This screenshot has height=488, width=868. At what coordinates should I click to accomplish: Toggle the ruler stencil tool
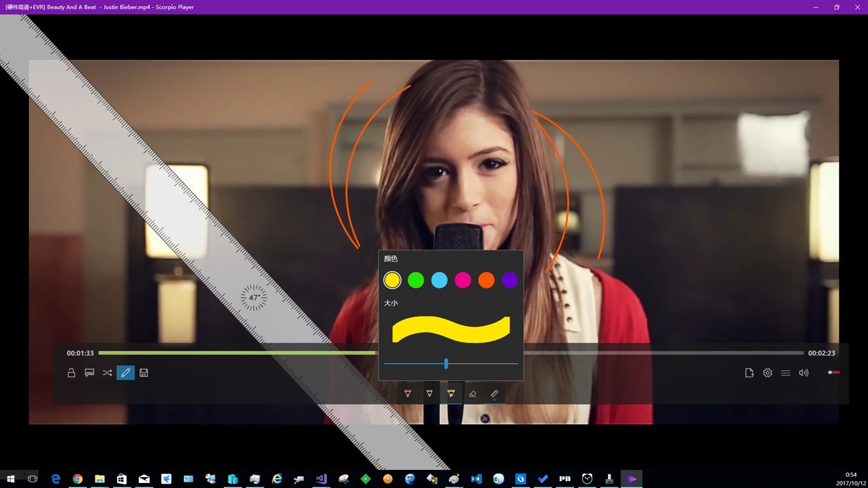[x=494, y=394]
